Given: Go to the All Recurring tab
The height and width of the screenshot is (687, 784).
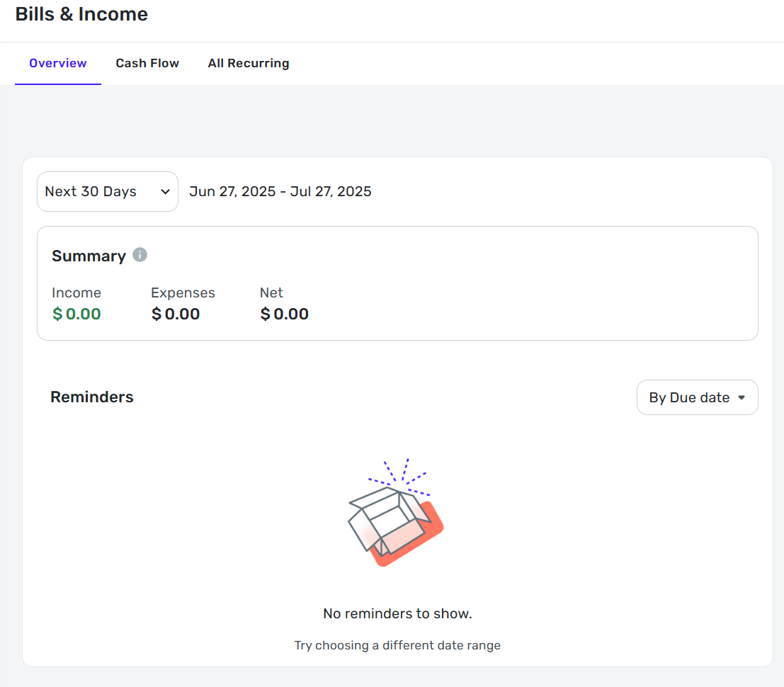Looking at the screenshot, I should [x=249, y=63].
